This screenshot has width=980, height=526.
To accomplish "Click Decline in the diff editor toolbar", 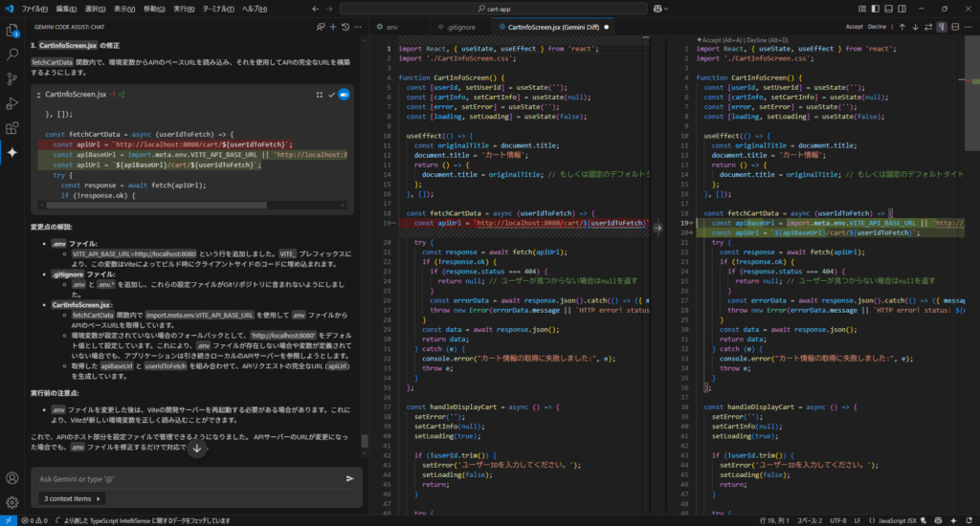I will pos(877,27).
